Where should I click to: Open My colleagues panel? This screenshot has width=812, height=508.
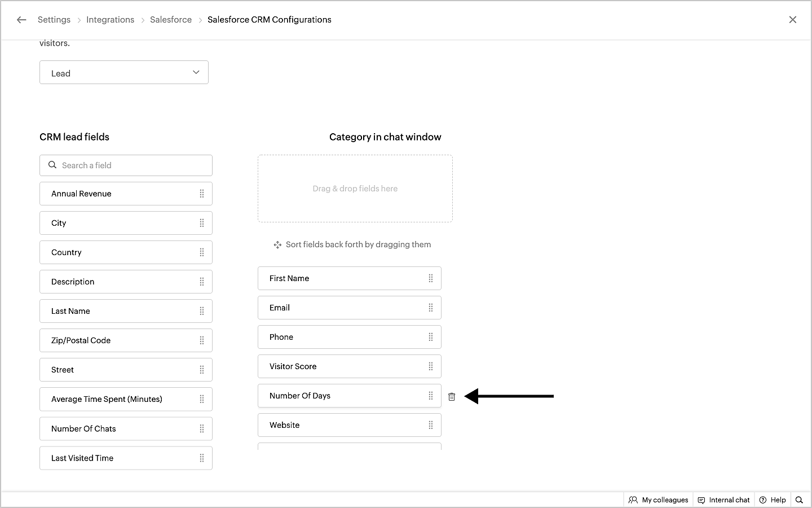coord(659,500)
